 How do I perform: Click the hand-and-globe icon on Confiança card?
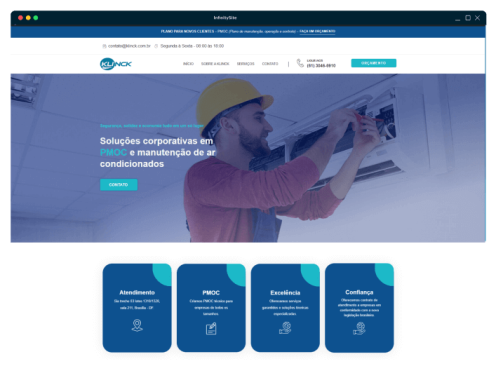[359, 329]
